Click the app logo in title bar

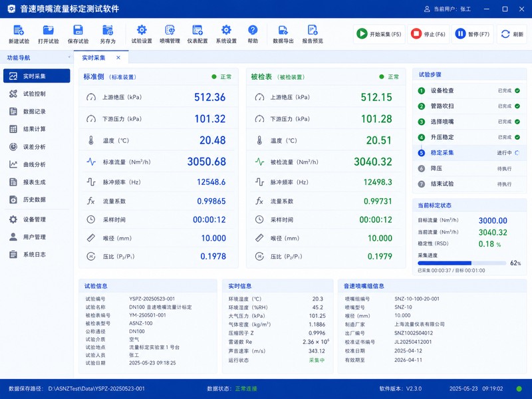(11, 9)
